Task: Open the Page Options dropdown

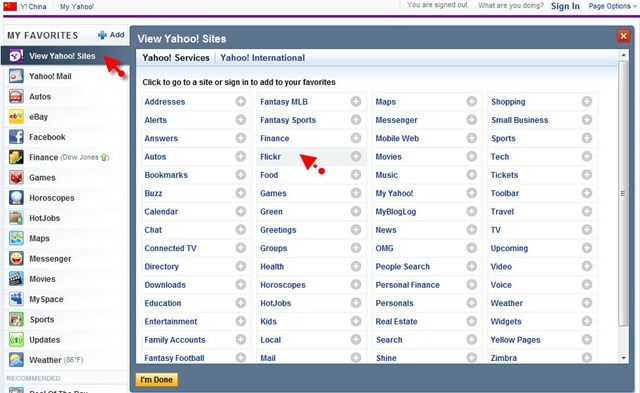Action: click(613, 6)
